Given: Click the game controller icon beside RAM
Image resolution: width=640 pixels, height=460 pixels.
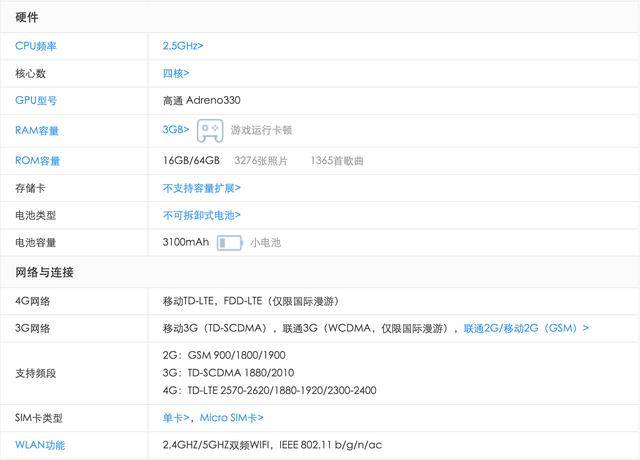Looking at the screenshot, I should [x=209, y=130].
